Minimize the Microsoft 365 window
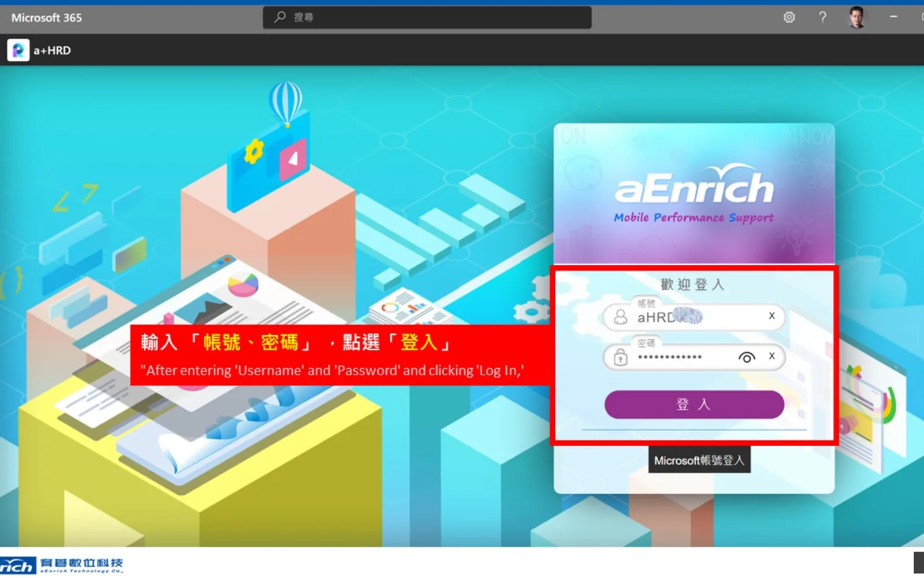The width and height of the screenshot is (924, 578). pos(893,17)
